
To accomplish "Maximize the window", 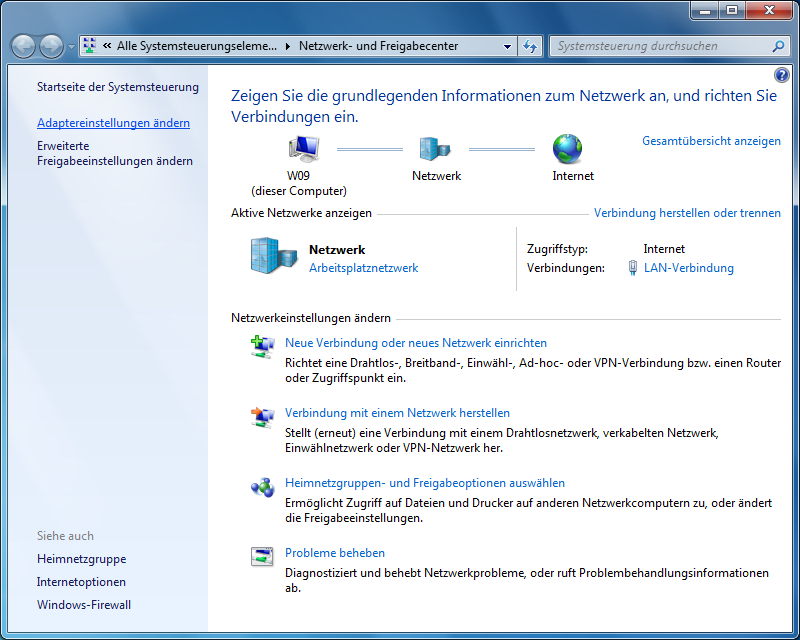I will tap(732, 10).
